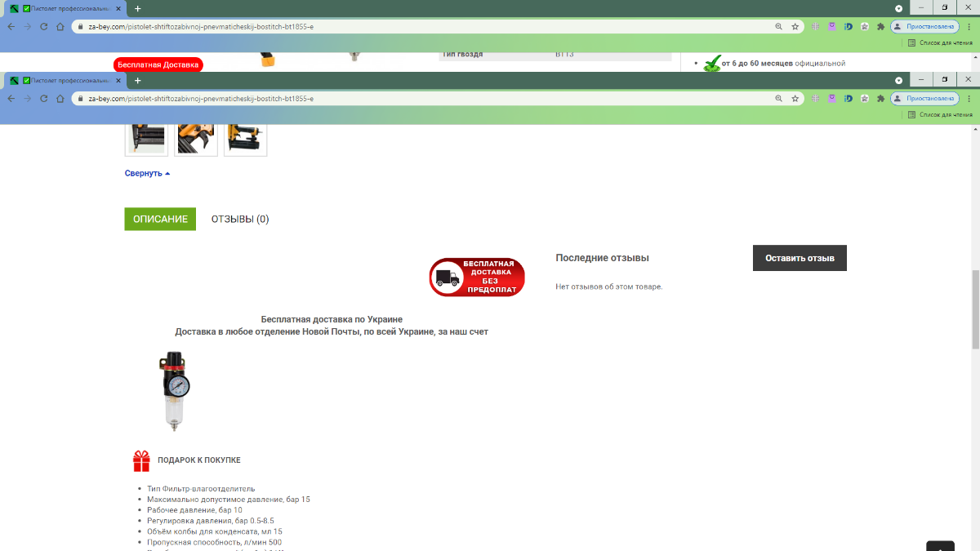This screenshot has height=551, width=980.
Task: Select the first product thumbnail image
Action: (x=146, y=139)
